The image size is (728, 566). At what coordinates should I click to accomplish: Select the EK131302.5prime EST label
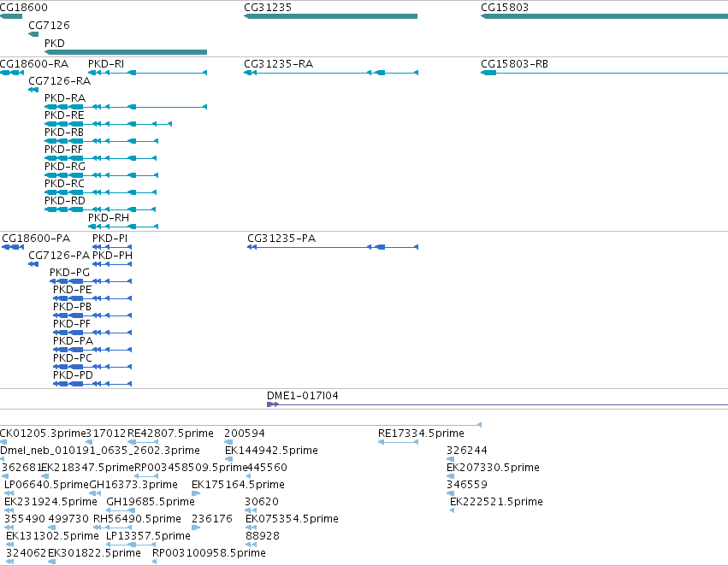(52, 536)
